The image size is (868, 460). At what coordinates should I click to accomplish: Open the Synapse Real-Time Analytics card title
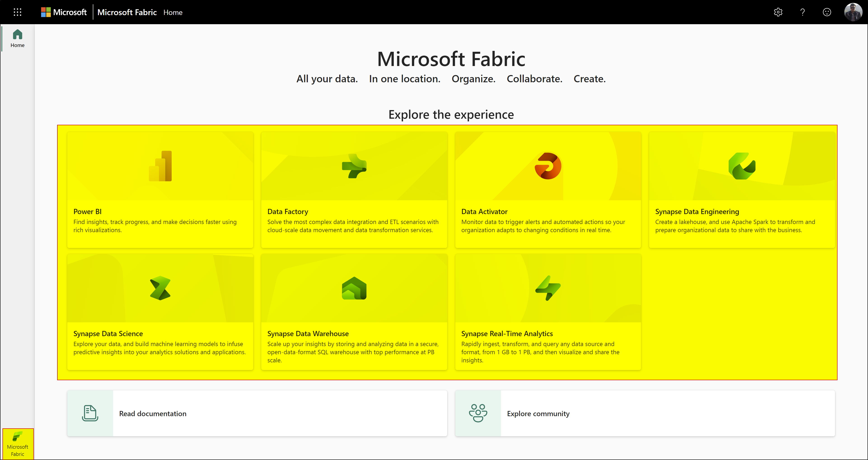tap(507, 334)
